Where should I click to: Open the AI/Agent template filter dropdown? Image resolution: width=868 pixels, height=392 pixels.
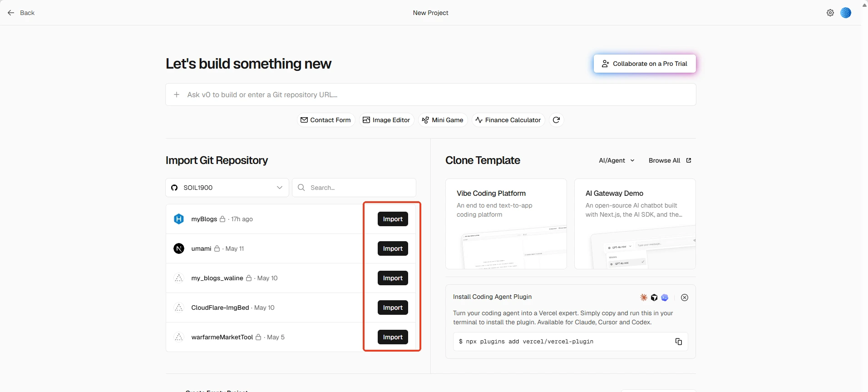pos(616,160)
